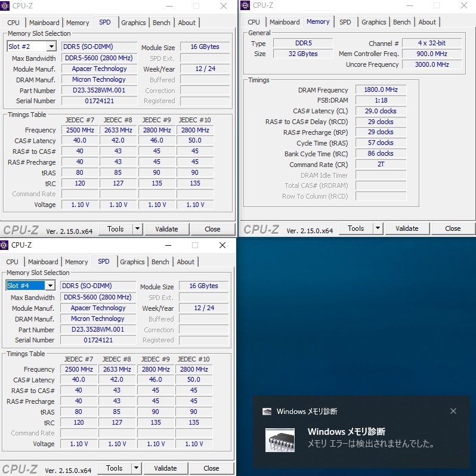
Task: Click CPU-Z title icon in Slot #4 window
Action: point(4,245)
